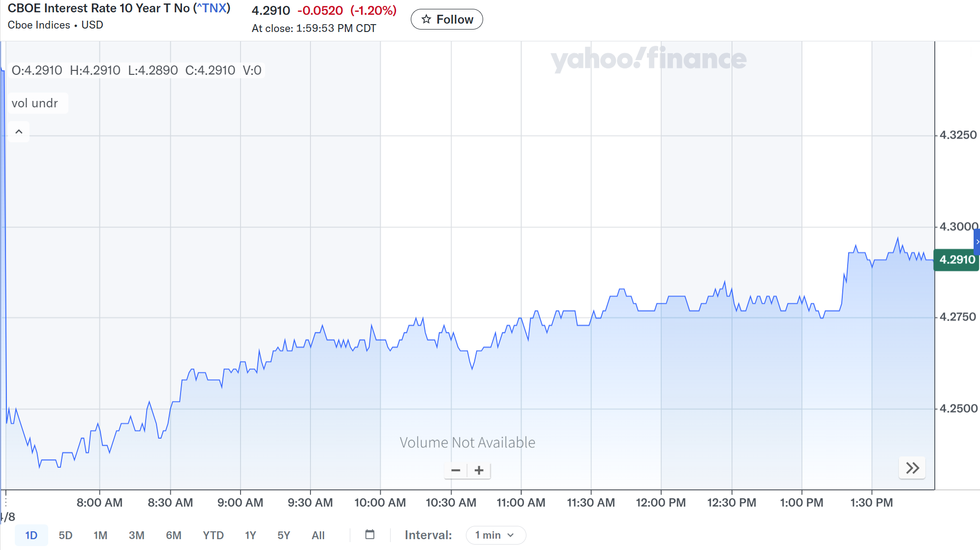Image resolution: width=980 pixels, height=550 pixels.
Task: Switch to 1M time range
Action: [100, 535]
